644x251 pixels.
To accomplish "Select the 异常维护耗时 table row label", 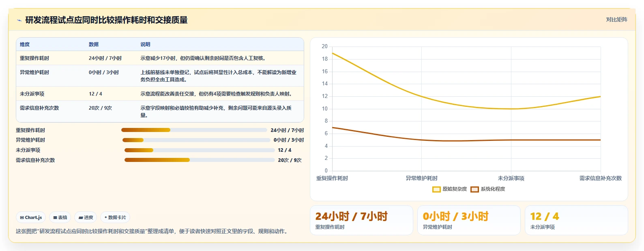I will (34, 72).
